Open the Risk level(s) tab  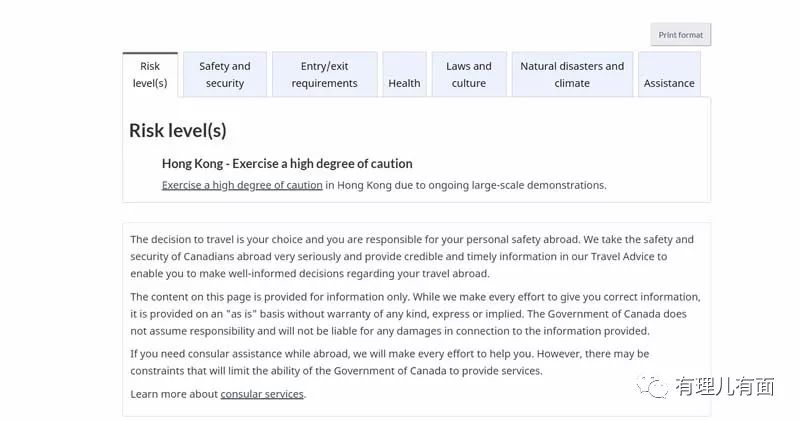tap(150, 75)
